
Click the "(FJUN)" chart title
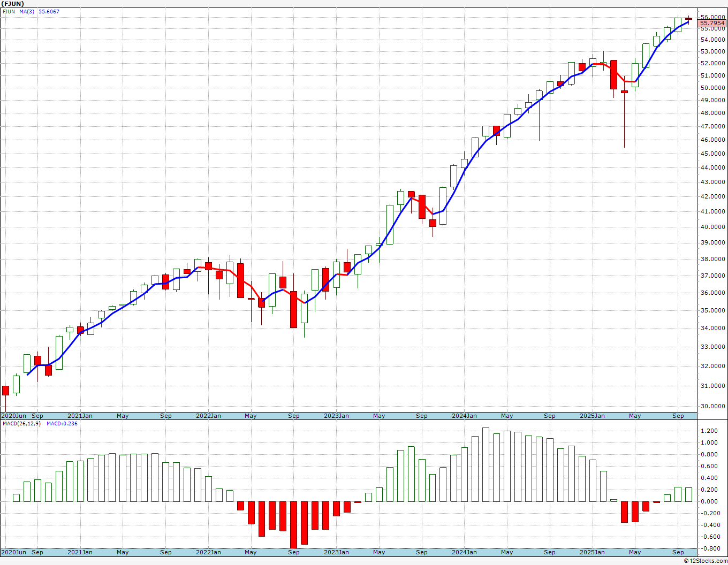coord(13,4)
